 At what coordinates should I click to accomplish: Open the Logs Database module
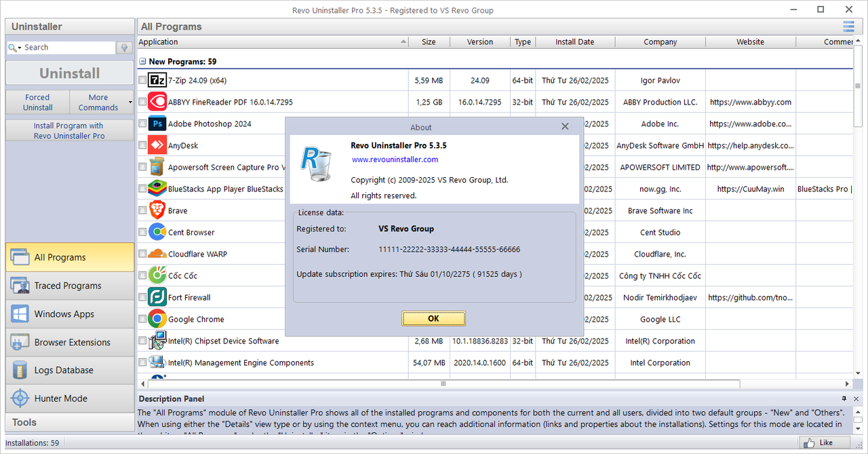click(x=70, y=371)
